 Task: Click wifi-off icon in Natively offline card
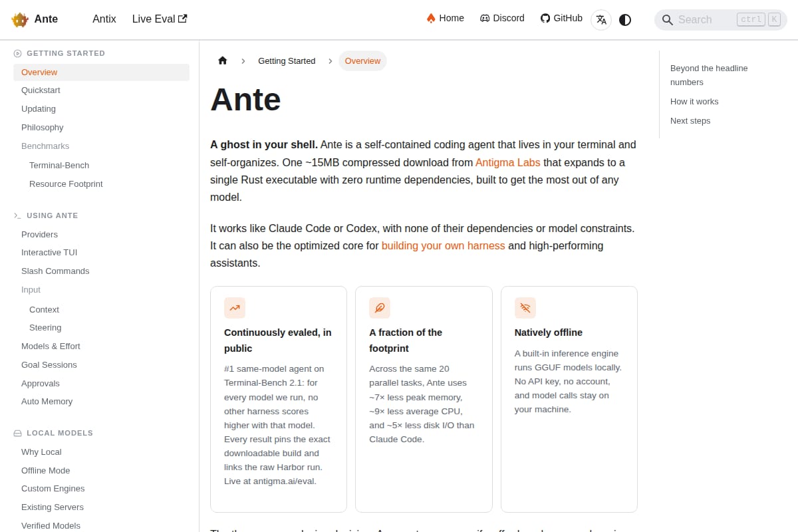click(x=525, y=308)
